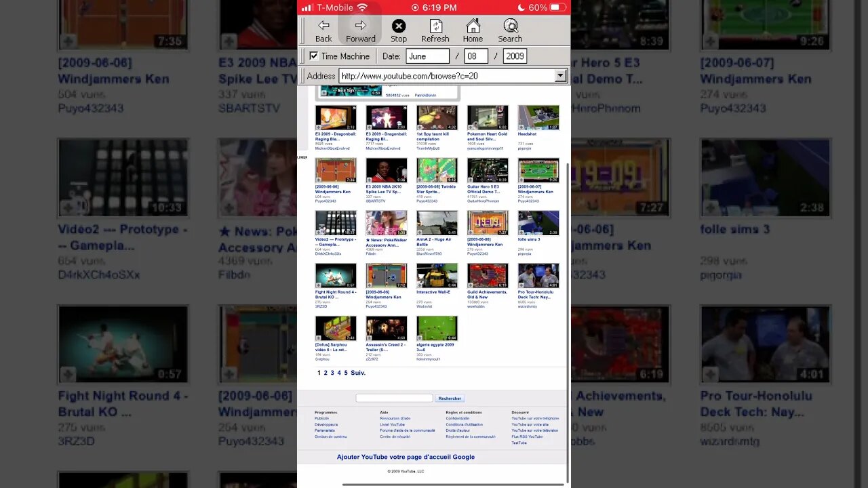Screen dimensions: 868x488
Task: Click the Publicité footer link
Action: click(321, 418)
